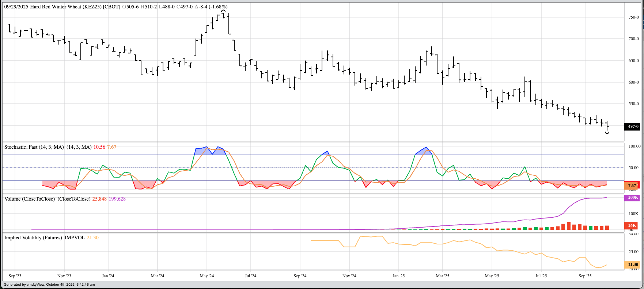
Task: Click the Sep '25 date axis label
Action: pyautogui.click(x=585, y=276)
